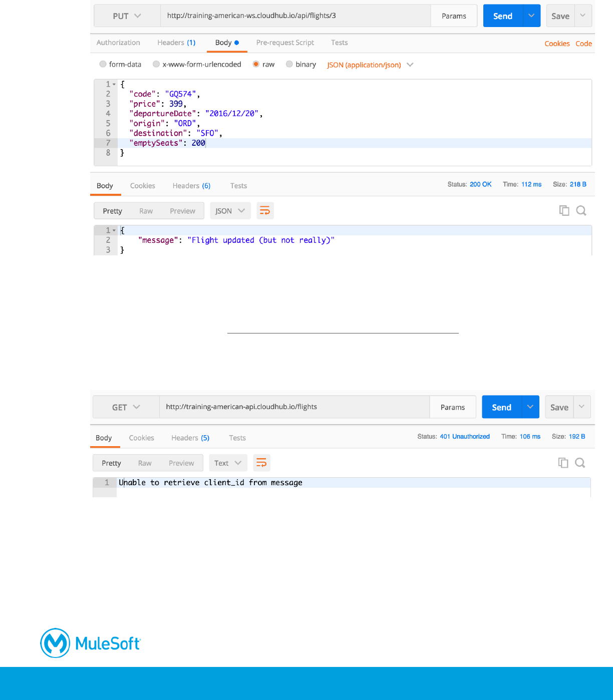This screenshot has width=613, height=700.
Task: Select the raw body radio button
Action: pos(256,64)
